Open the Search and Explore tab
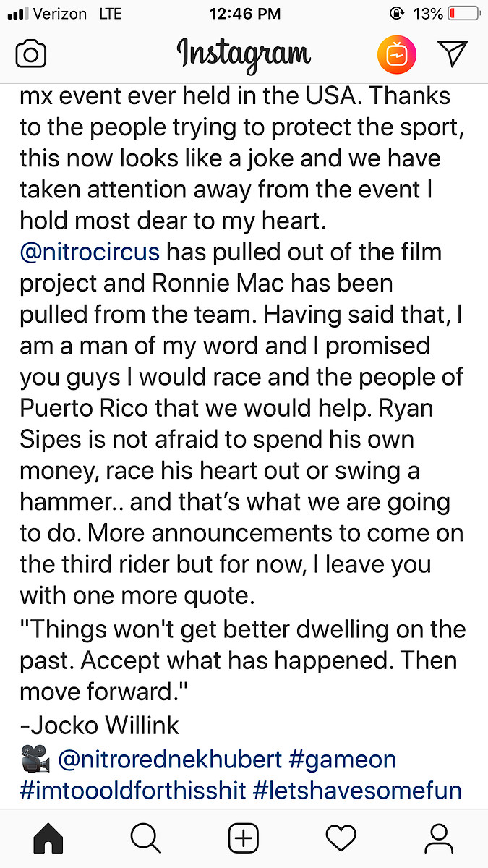Image resolution: width=488 pixels, height=868 pixels. pos(145,838)
